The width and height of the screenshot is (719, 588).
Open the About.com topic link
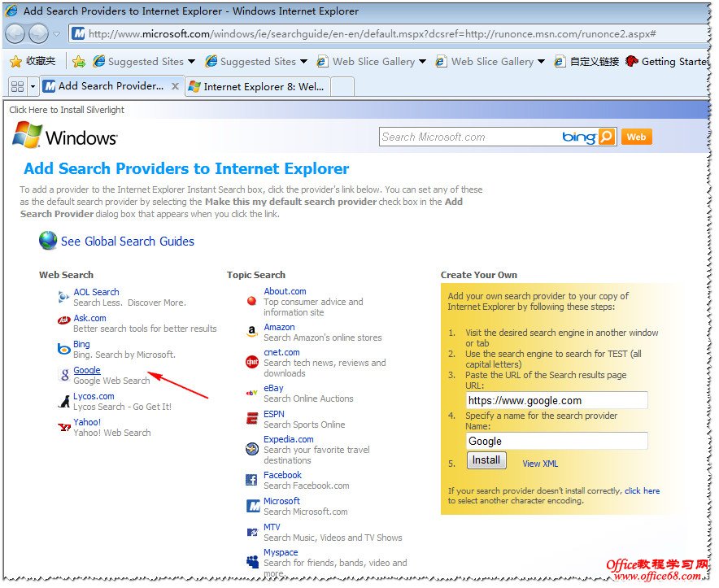pos(285,291)
